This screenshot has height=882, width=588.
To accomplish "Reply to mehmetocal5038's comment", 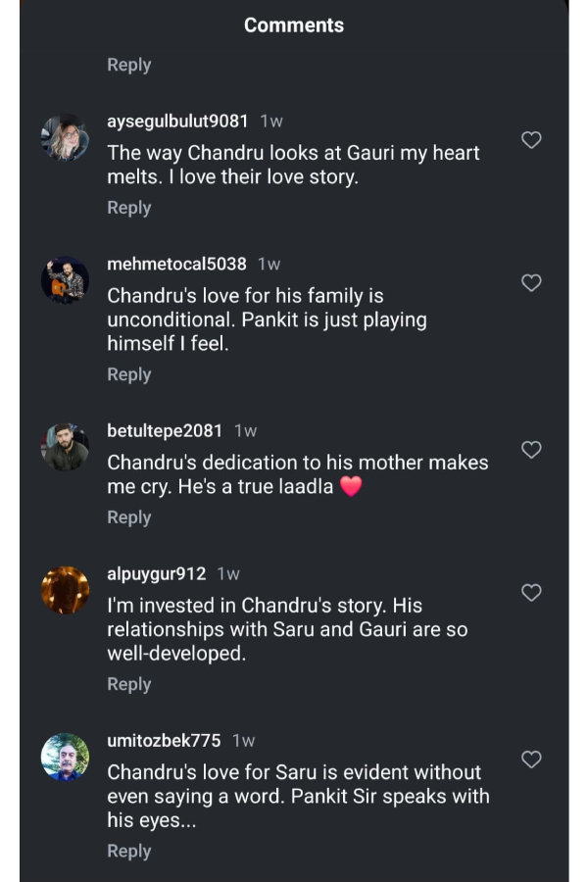I will tap(128, 374).
